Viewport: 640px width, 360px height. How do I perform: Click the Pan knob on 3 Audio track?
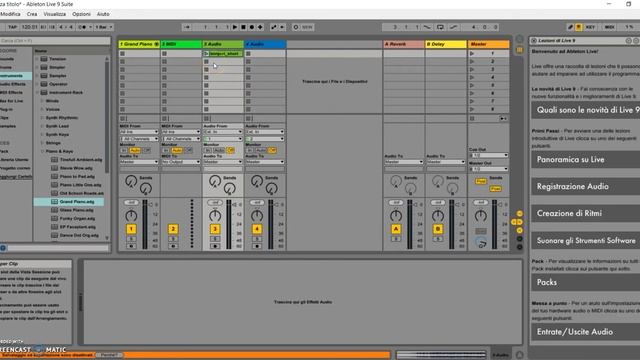215,216
